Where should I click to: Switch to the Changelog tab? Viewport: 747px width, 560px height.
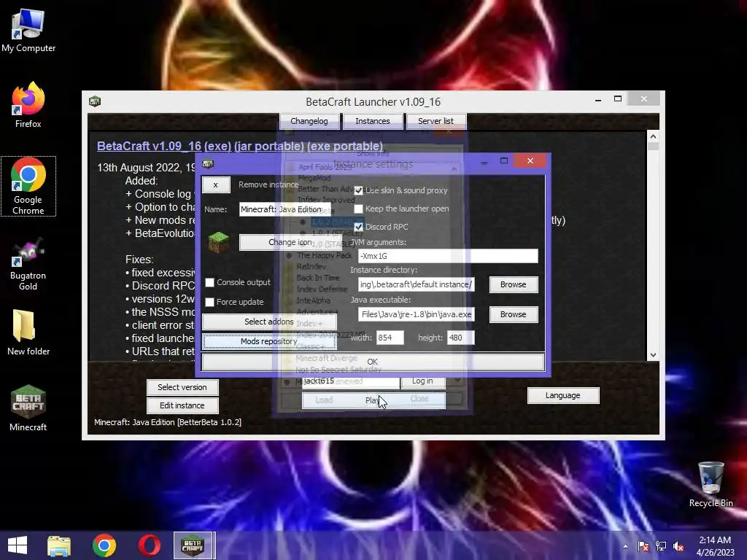pyautogui.click(x=309, y=121)
